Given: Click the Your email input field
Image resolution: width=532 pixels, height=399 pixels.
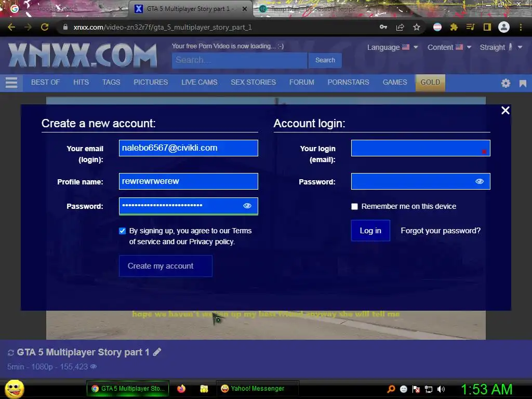Looking at the screenshot, I should pos(189,148).
